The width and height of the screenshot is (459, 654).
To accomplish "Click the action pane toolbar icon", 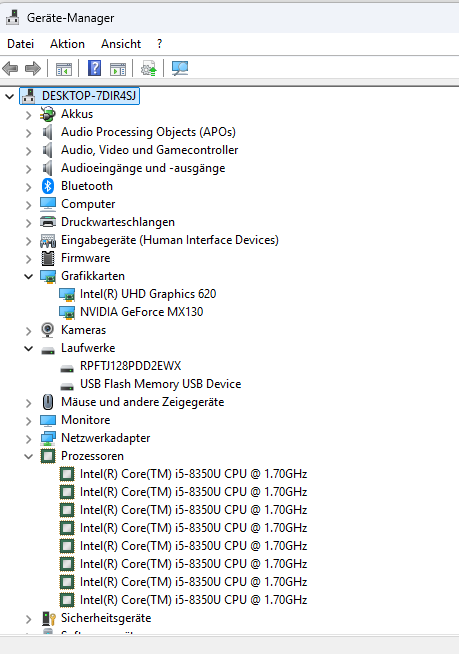I will click(118, 69).
